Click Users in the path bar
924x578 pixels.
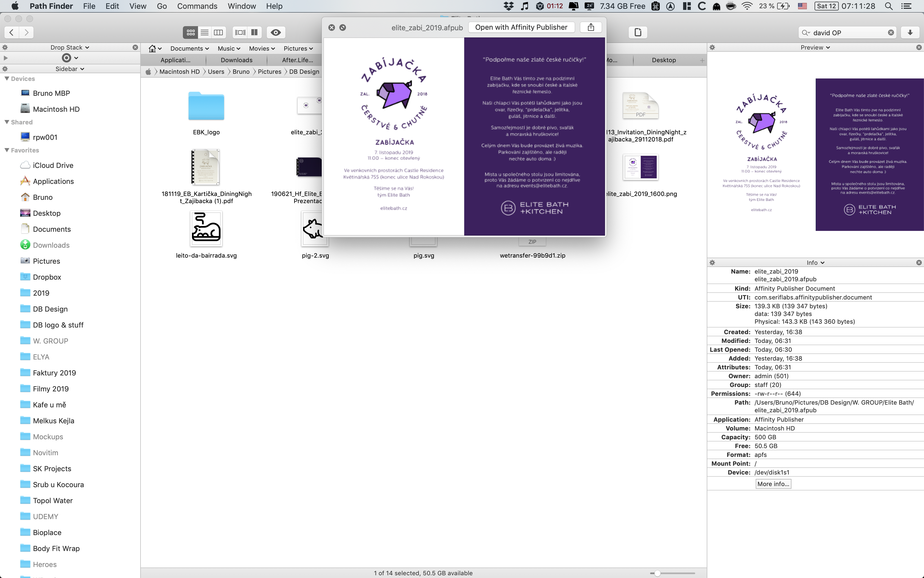[x=216, y=72]
